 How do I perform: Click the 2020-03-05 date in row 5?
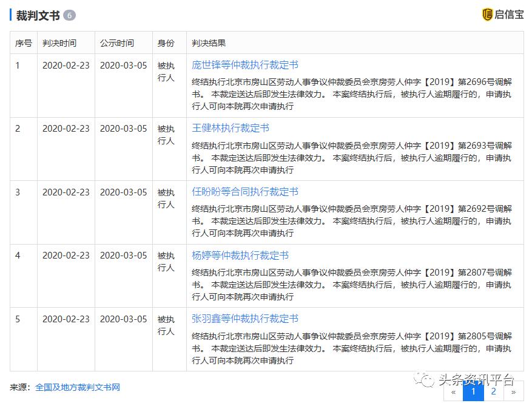pos(123,318)
